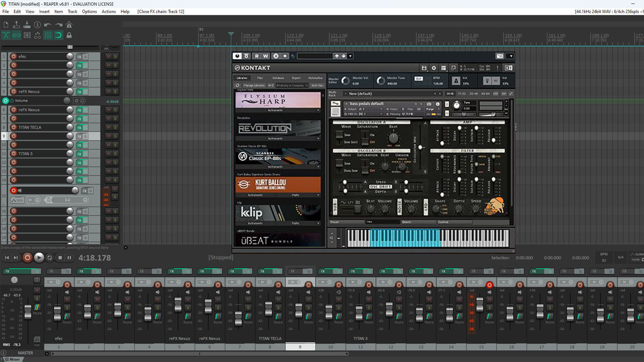Toggle locking padlock toolbar icon
The height and width of the screenshot is (362, 644).
69,35
